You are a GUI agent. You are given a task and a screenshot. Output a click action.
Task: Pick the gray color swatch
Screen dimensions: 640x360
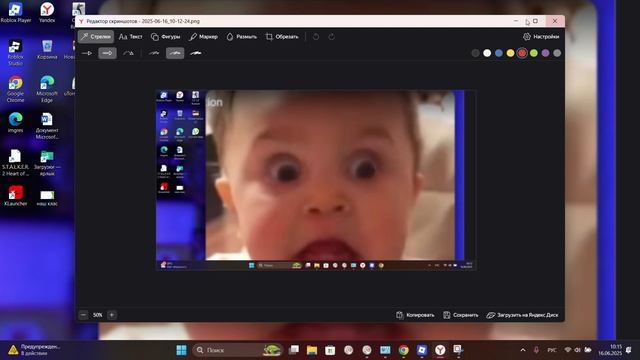point(557,53)
